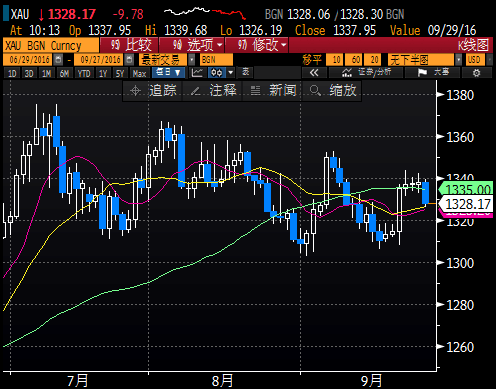Open the 证券/分析 securities analysis tool
Image resolution: width=496 pixels, height=389 pixels.
pos(366,73)
